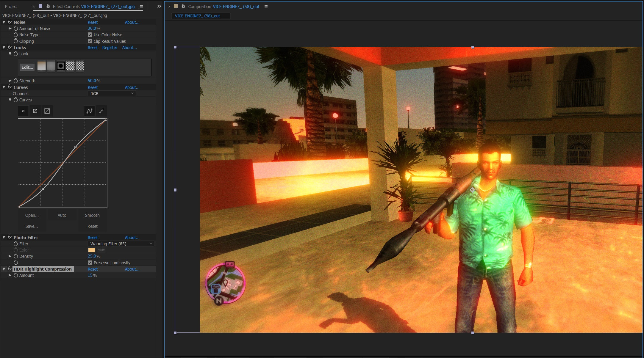Click curves Auto button
Image resolution: width=644 pixels, height=358 pixels.
pos(62,215)
